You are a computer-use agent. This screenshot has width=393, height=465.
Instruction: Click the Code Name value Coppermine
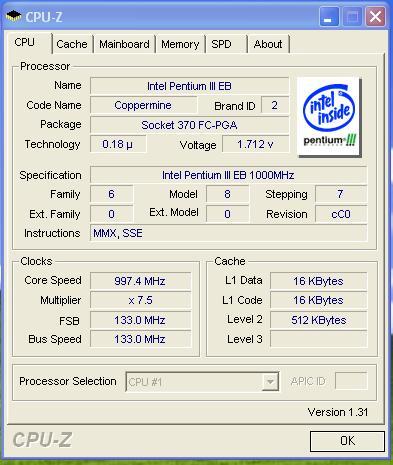[x=143, y=105]
